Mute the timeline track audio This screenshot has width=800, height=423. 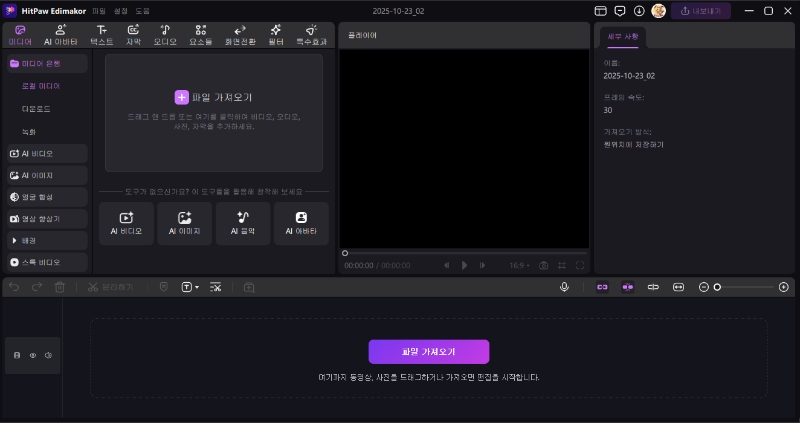(x=48, y=355)
